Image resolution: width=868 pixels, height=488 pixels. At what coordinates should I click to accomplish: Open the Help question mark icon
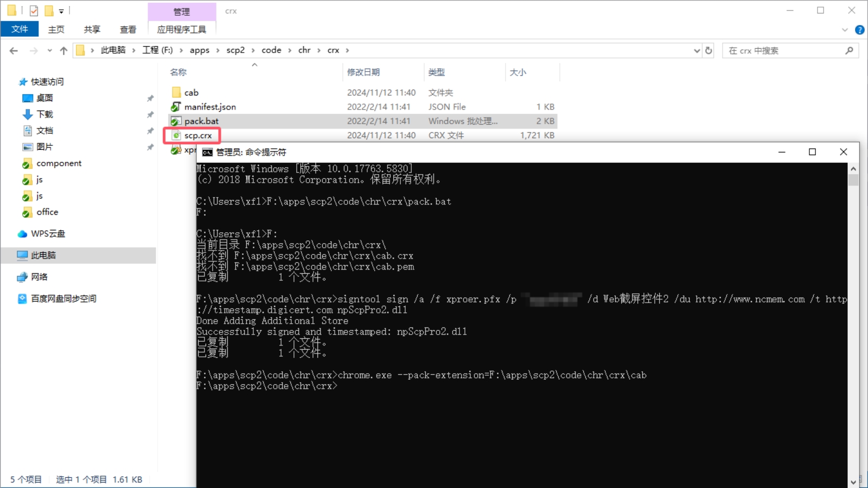[x=859, y=30]
